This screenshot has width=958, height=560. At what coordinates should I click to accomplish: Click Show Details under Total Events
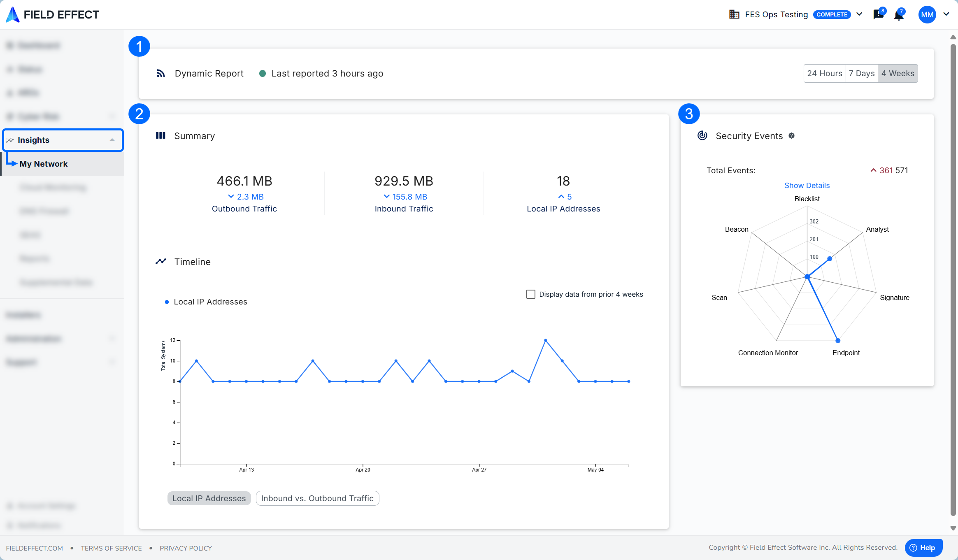click(807, 186)
